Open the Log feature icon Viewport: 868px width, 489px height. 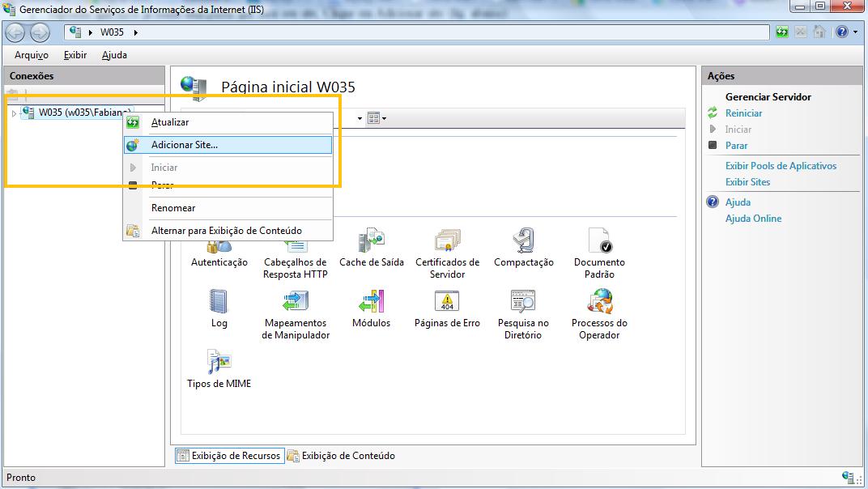point(219,308)
